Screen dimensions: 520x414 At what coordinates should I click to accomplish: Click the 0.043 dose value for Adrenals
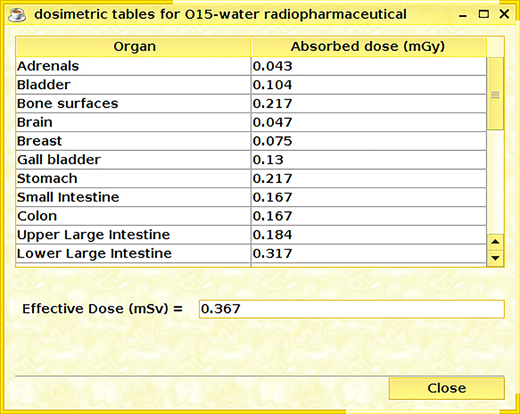click(x=369, y=66)
